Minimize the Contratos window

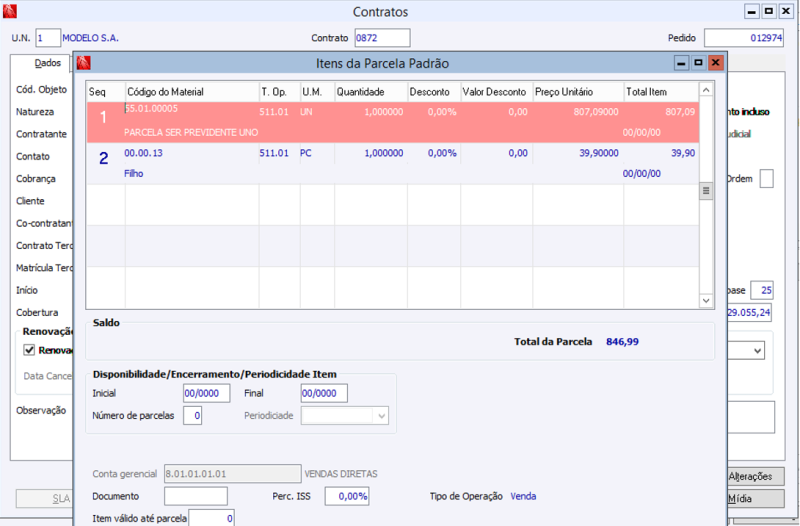[752, 11]
